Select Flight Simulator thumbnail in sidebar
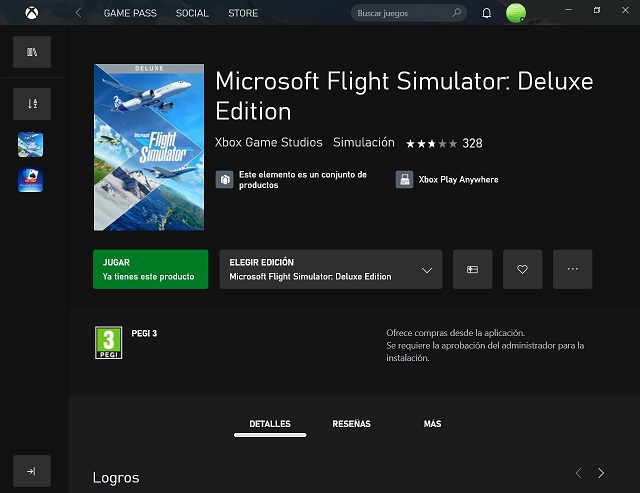640x493 pixels. (x=31, y=144)
